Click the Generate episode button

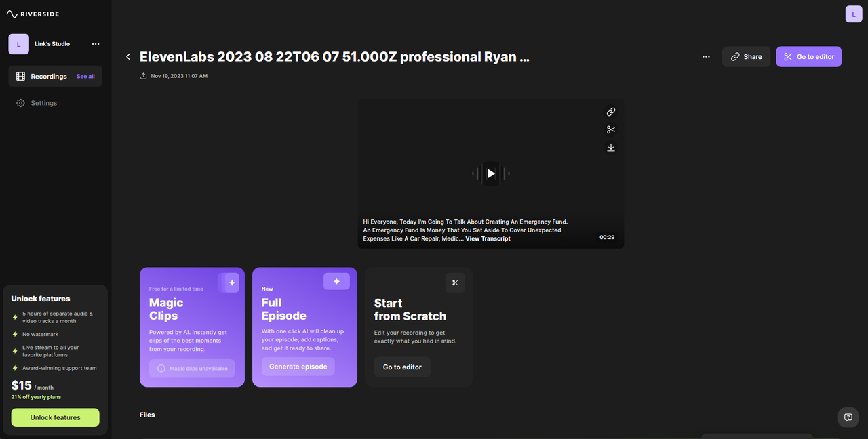coord(298,367)
